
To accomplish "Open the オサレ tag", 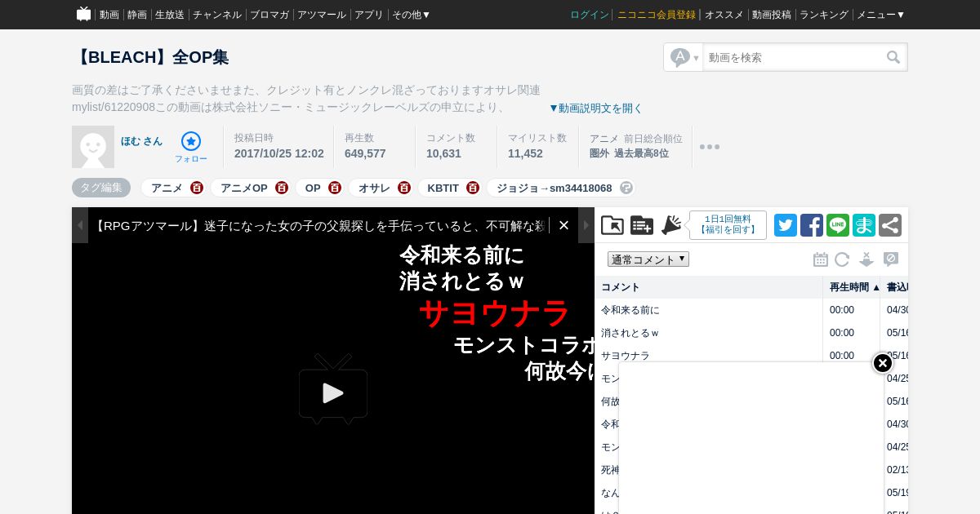I will (x=375, y=188).
